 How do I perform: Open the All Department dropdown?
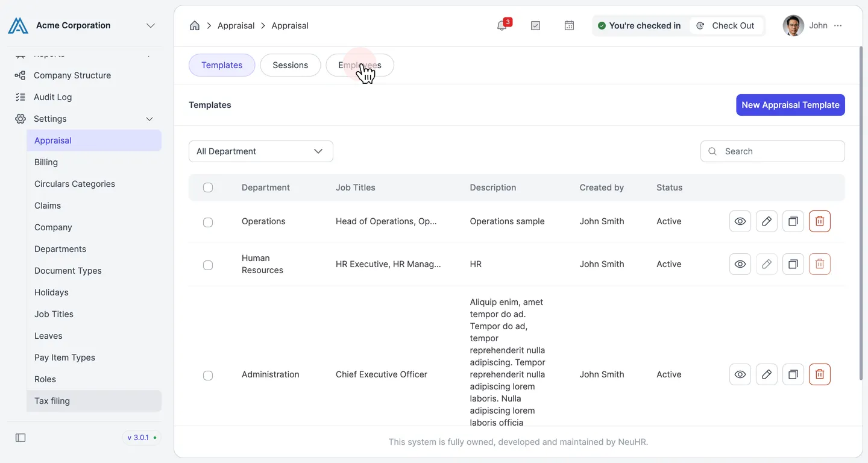click(x=261, y=151)
